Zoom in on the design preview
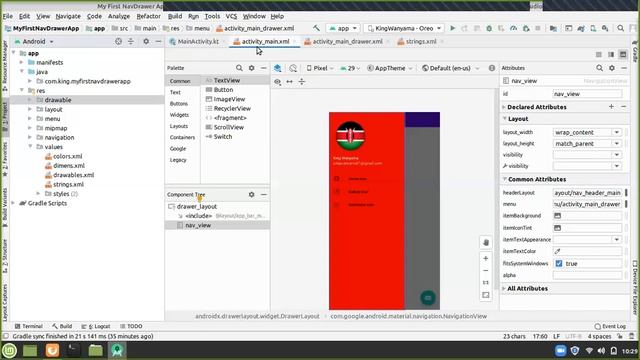Screen dimensions: 640x360 pos(486,258)
